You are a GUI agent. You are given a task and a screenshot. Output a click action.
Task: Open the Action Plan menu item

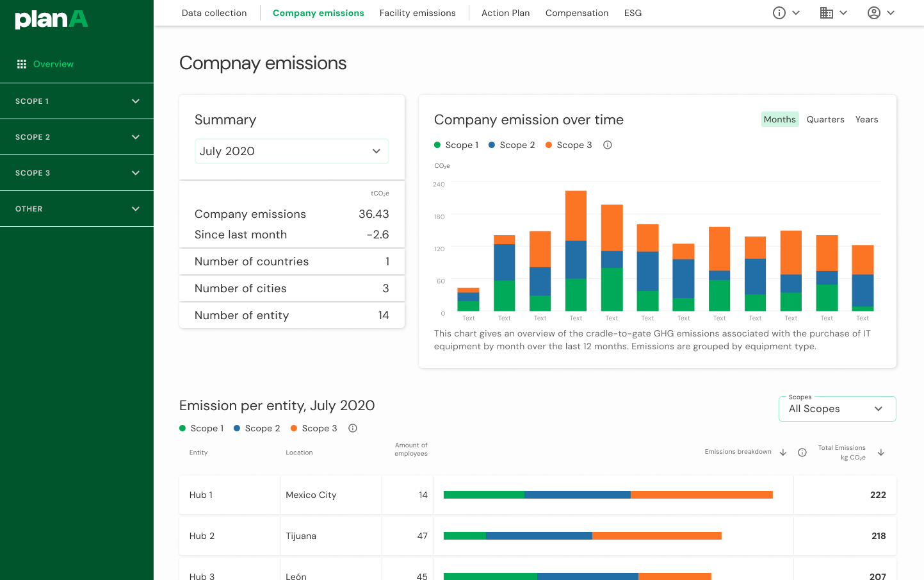point(505,12)
